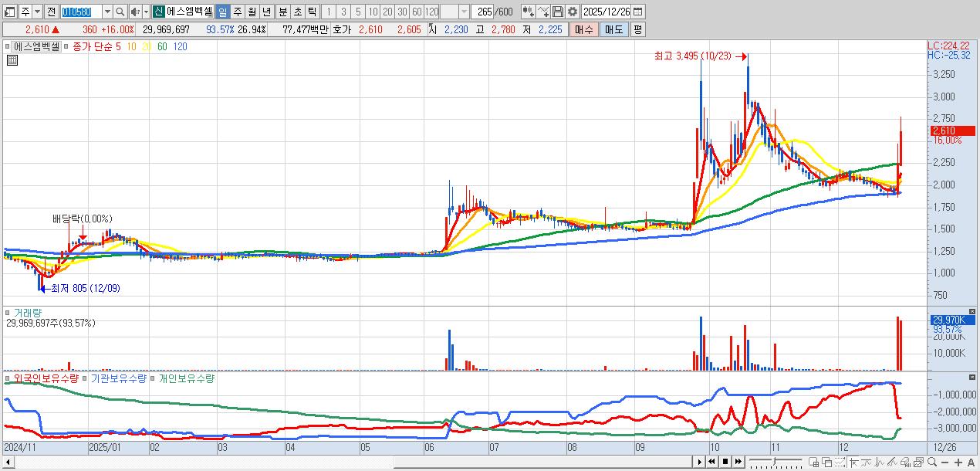Click the panel layout icon at toolbar start
This screenshot has width=980, height=471.
tap(10, 12)
